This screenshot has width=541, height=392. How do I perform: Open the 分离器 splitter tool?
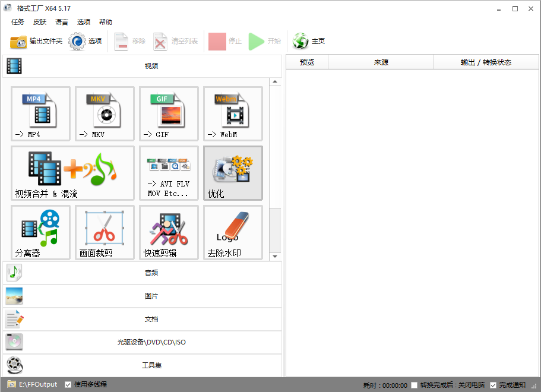40,232
